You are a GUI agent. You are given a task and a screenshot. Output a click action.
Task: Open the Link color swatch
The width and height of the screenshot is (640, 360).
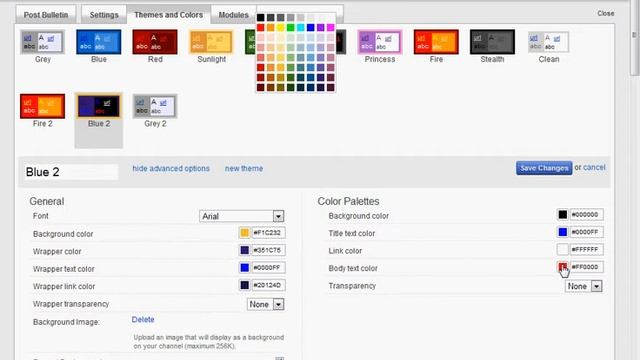[562, 249]
